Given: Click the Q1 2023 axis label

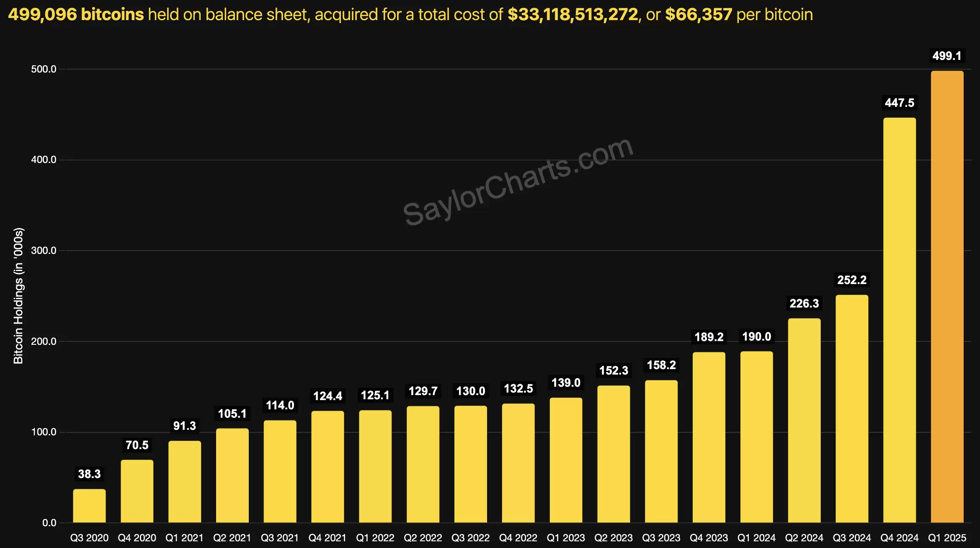Looking at the screenshot, I should click(x=565, y=538).
